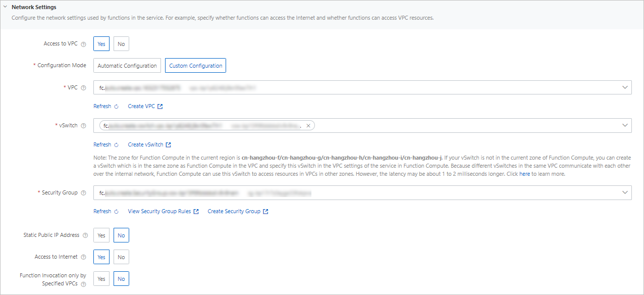This screenshot has height=295, width=644.
Task: Click external icon beside View Security Group Rules
Action: (x=196, y=212)
